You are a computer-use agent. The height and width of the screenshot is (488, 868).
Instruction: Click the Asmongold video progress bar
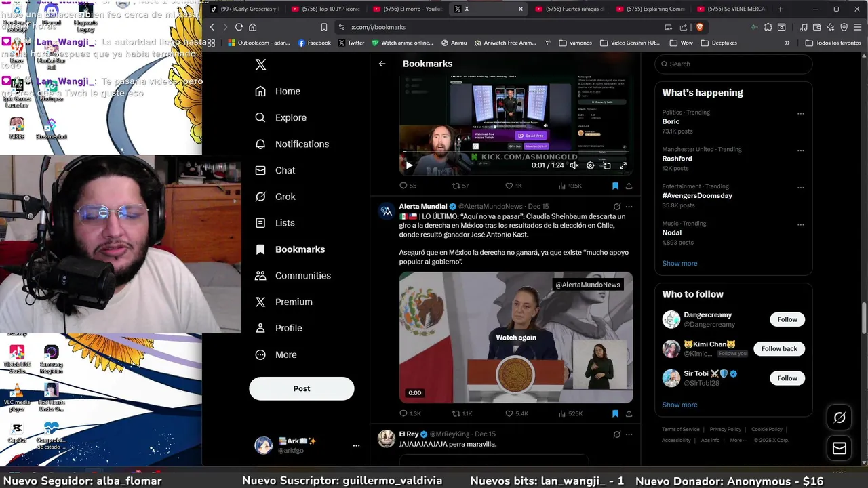click(x=516, y=152)
